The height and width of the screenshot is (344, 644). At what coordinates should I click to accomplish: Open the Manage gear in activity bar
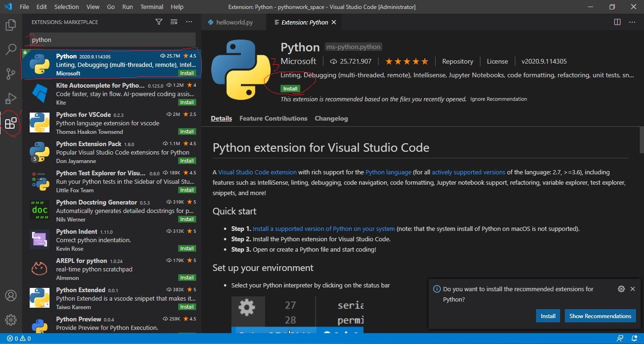pos(11,320)
